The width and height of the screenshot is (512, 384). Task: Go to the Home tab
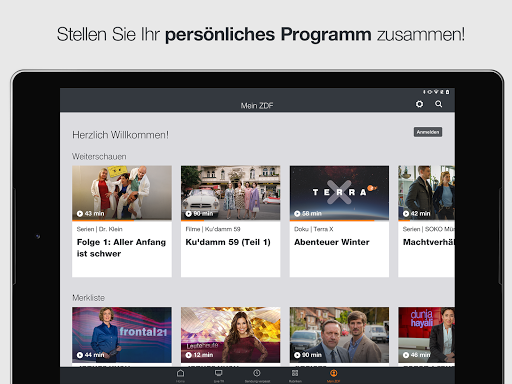pos(180,375)
